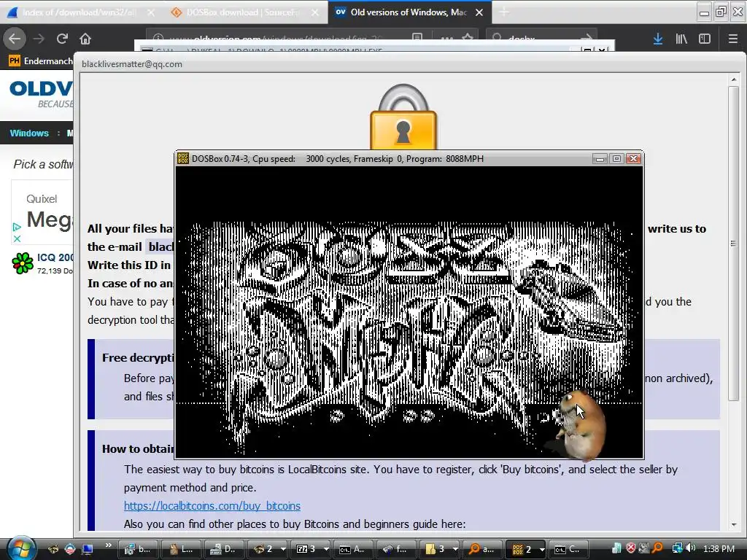Screen dimensions: 747x560
Task: Open the Endermanch bookmark in bookmarks bar
Action: coord(41,61)
